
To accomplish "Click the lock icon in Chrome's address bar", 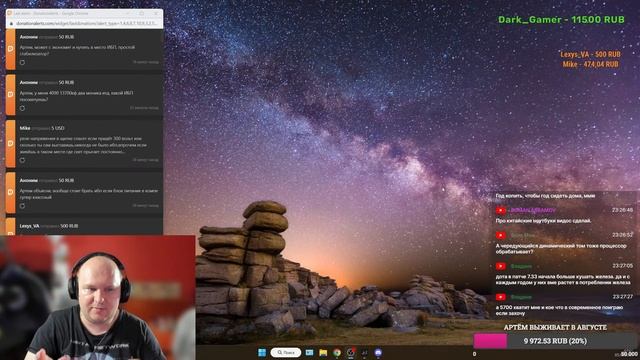I will point(11,24).
